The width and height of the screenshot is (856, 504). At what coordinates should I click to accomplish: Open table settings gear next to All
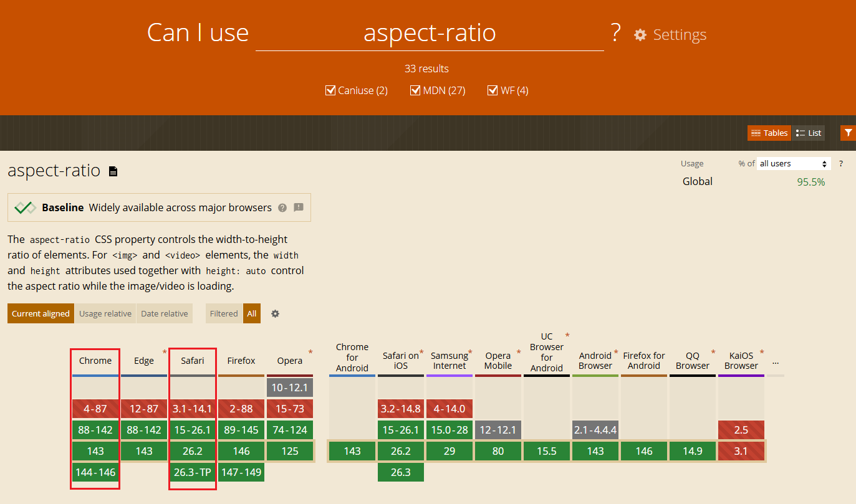[x=275, y=313]
